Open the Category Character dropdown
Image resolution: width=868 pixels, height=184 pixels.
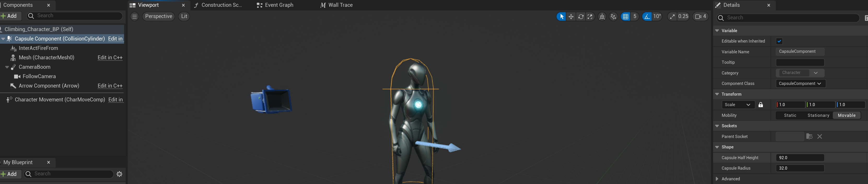pos(800,73)
